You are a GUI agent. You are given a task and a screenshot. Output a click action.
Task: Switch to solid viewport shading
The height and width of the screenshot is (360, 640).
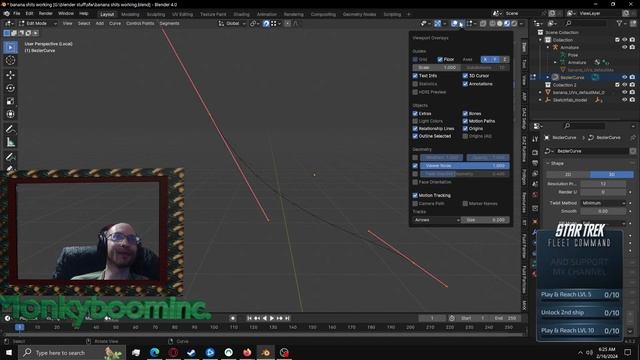pyautogui.click(x=500, y=24)
